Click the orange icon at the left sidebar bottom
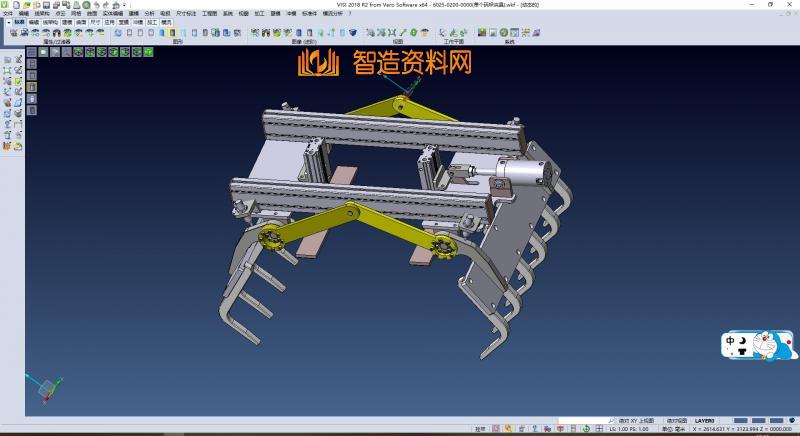Screen dimensions: 800x436 point(7,146)
